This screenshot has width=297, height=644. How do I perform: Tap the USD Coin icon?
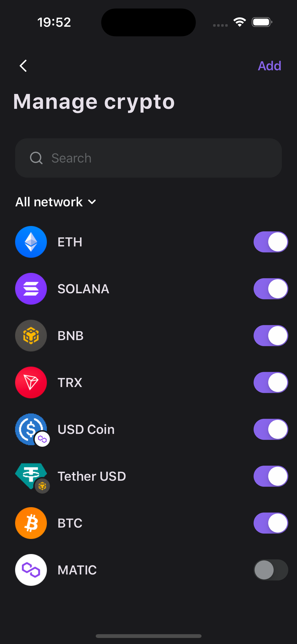click(x=31, y=429)
